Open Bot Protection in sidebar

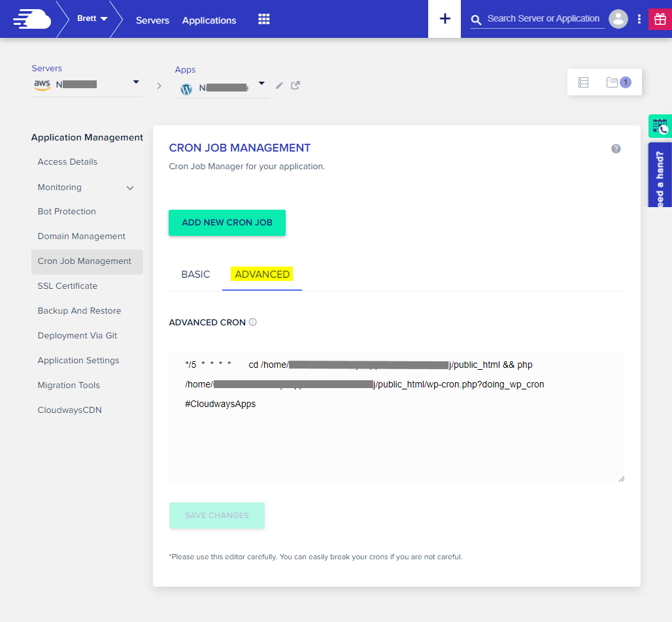coord(67,211)
